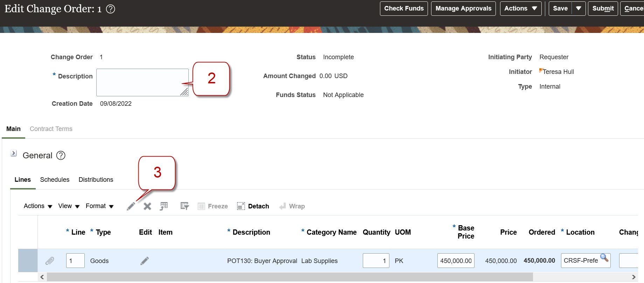Click the Check Funds button
This screenshot has height=283, width=644.
pyautogui.click(x=404, y=8)
